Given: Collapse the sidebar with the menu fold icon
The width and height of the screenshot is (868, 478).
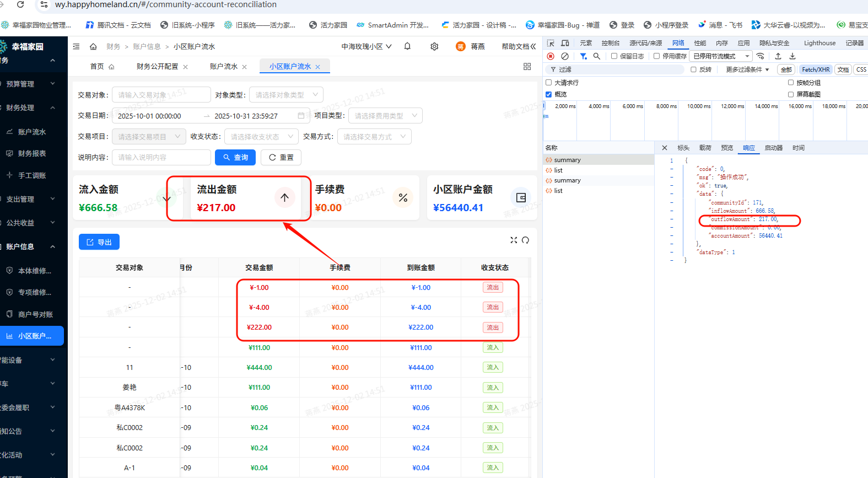Looking at the screenshot, I should (77, 46).
